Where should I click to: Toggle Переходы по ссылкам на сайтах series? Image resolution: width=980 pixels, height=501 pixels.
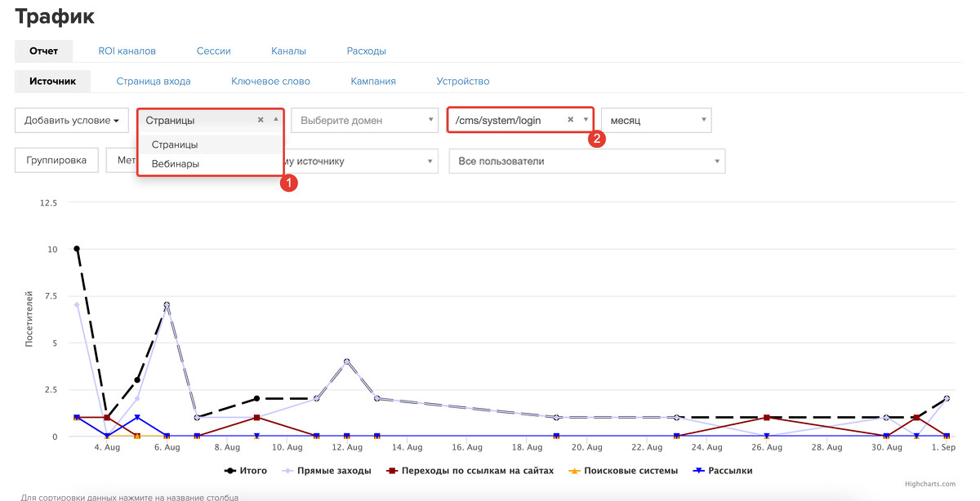(470, 471)
